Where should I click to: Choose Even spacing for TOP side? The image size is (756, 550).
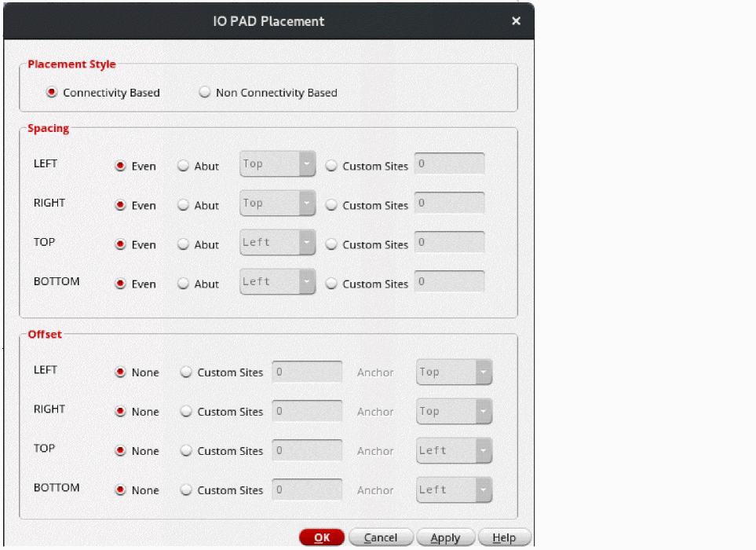click(120, 244)
